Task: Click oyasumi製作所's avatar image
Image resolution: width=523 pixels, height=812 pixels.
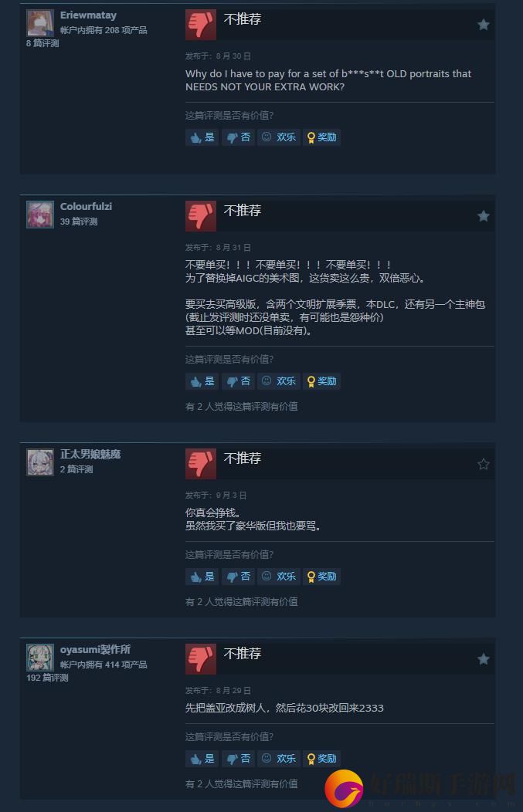Action: (40, 657)
